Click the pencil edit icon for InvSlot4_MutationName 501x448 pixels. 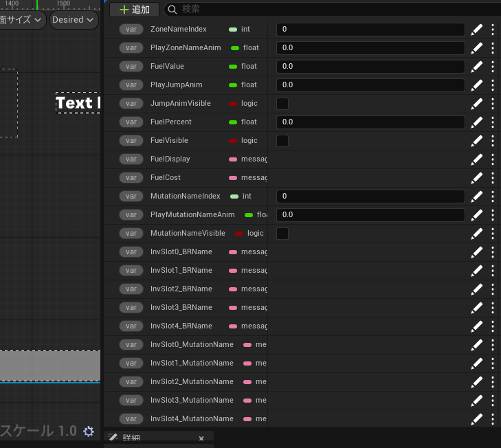click(477, 418)
